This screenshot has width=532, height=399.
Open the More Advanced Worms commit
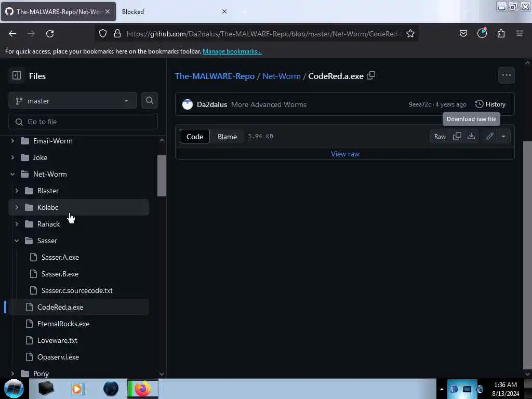pos(269,104)
